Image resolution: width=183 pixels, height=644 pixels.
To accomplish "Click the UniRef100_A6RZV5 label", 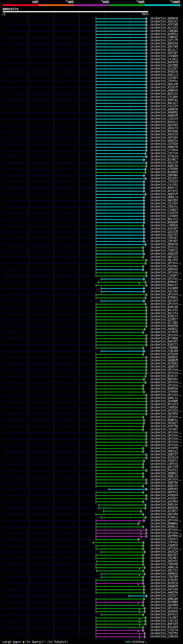I will coord(164,194).
